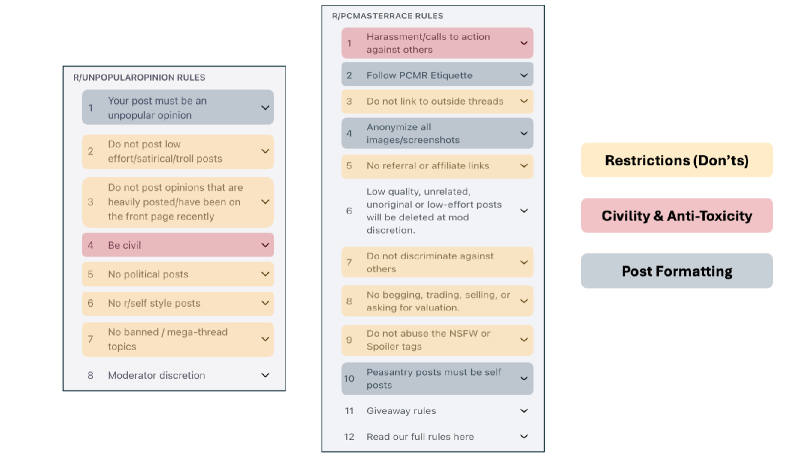Click the R/PCMASTERRACE RULES header

387,16
